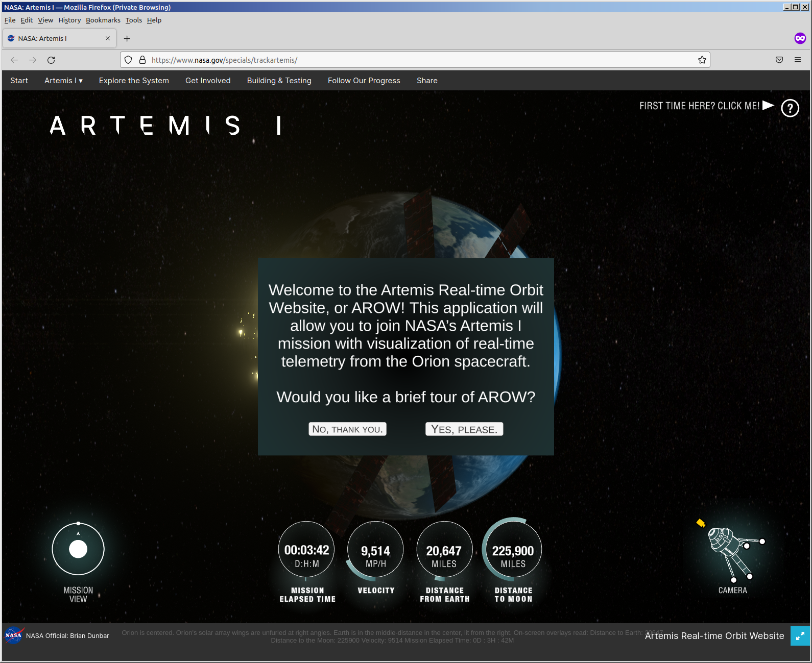812x663 pixels.
Task: View site security padlock info
Action: point(142,60)
